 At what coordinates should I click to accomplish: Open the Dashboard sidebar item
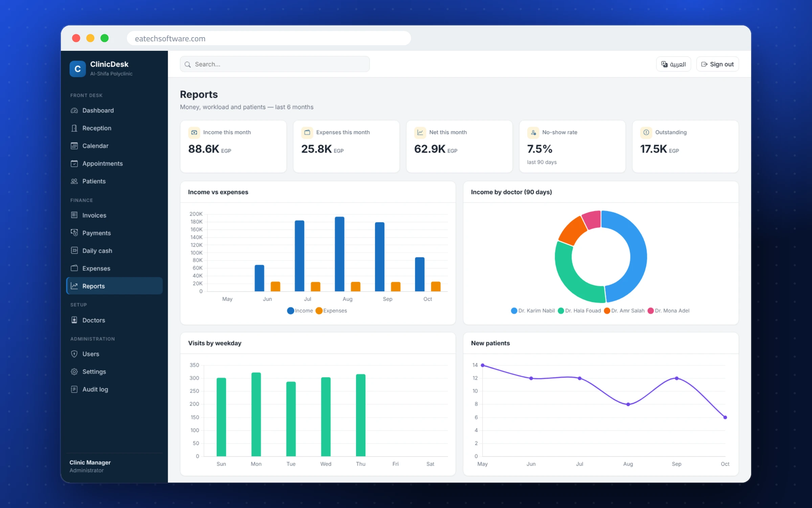tap(114, 110)
